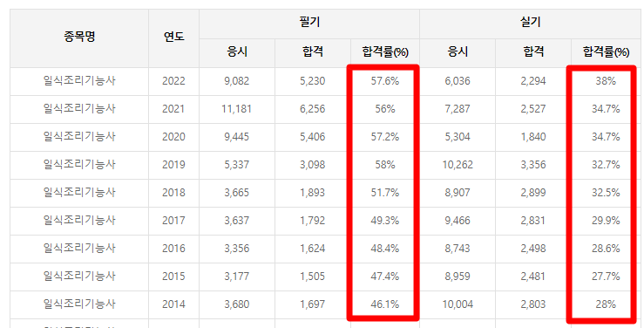Select the 1,840 practical passers cell
The width and height of the screenshot is (644, 328).
tap(533, 137)
